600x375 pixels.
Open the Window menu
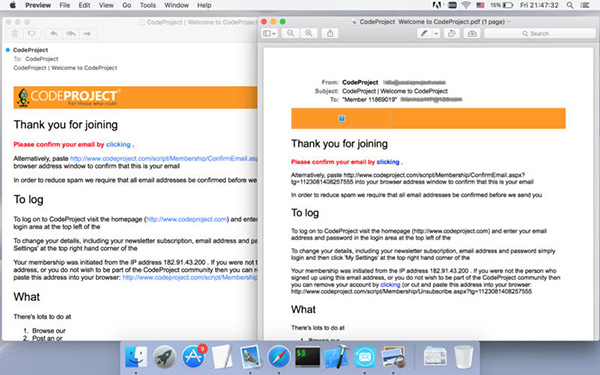[176, 5]
